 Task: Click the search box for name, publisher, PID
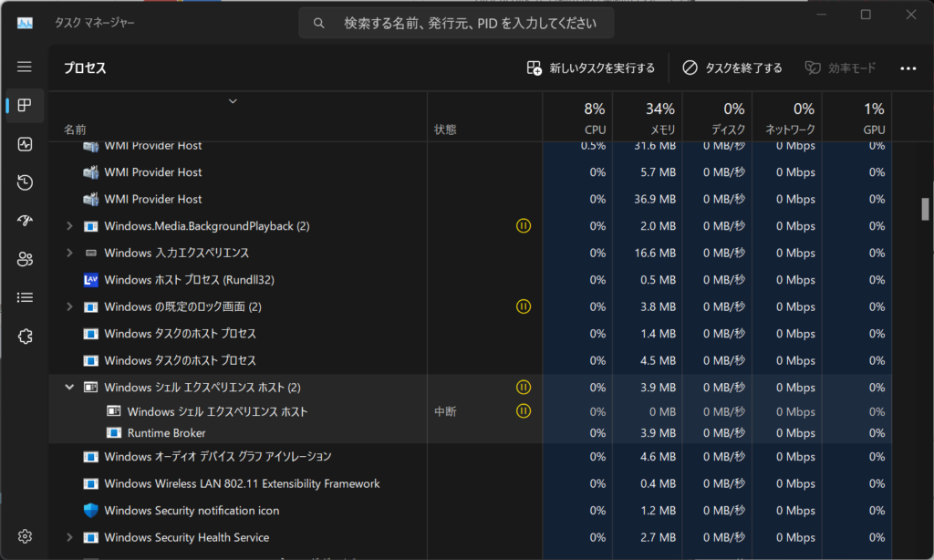456,23
